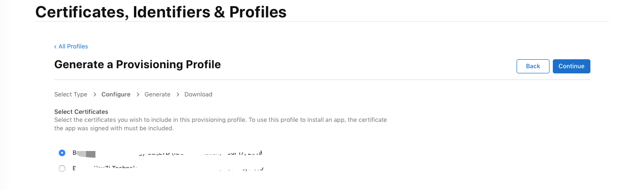
Task: Choose the YouZi Technology certificate label
Action: (x=168, y=168)
